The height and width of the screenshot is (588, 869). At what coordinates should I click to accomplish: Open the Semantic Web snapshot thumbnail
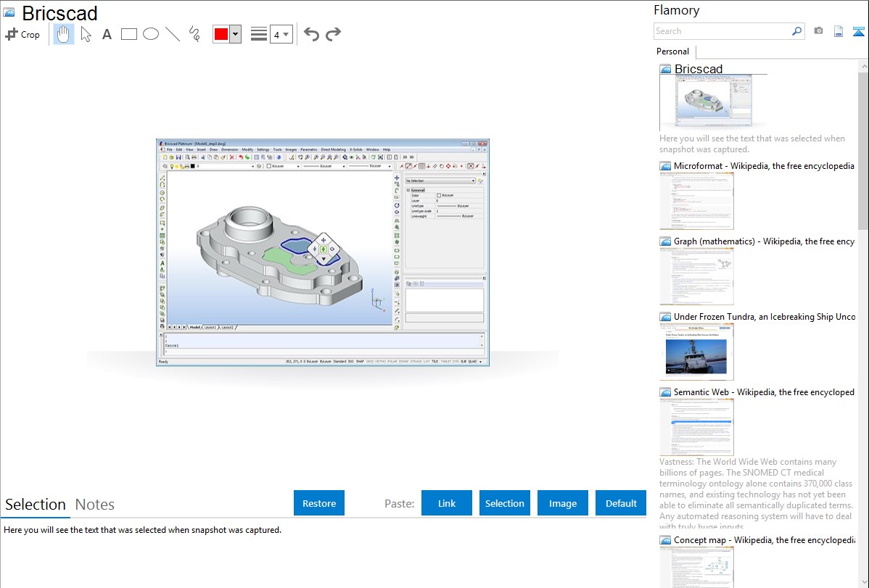696,427
